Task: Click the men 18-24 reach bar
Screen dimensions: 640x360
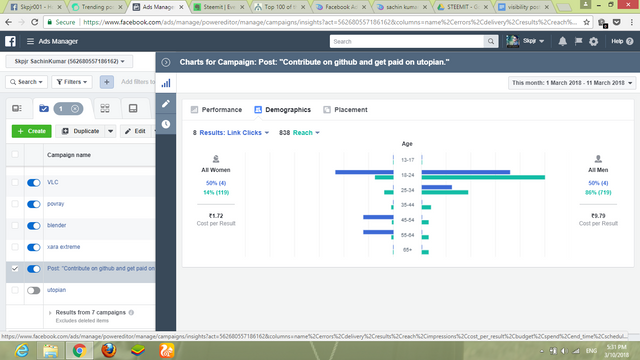Action: 483,177
